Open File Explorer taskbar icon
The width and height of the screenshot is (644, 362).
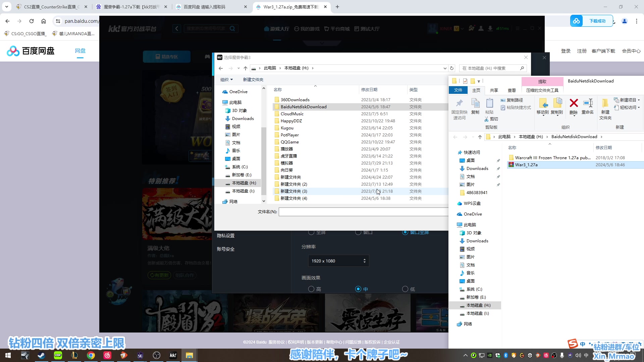pyautogui.click(x=190, y=355)
